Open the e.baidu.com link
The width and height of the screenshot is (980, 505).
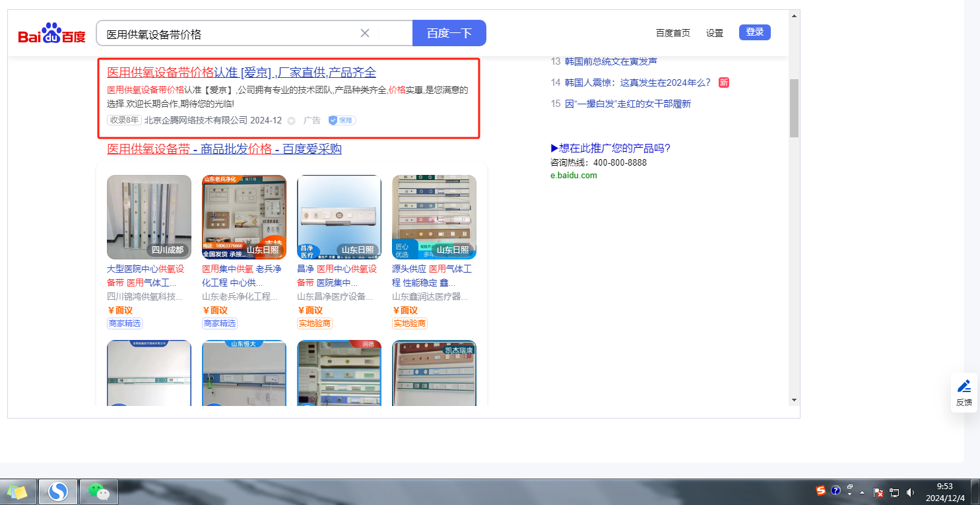[x=573, y=176]
